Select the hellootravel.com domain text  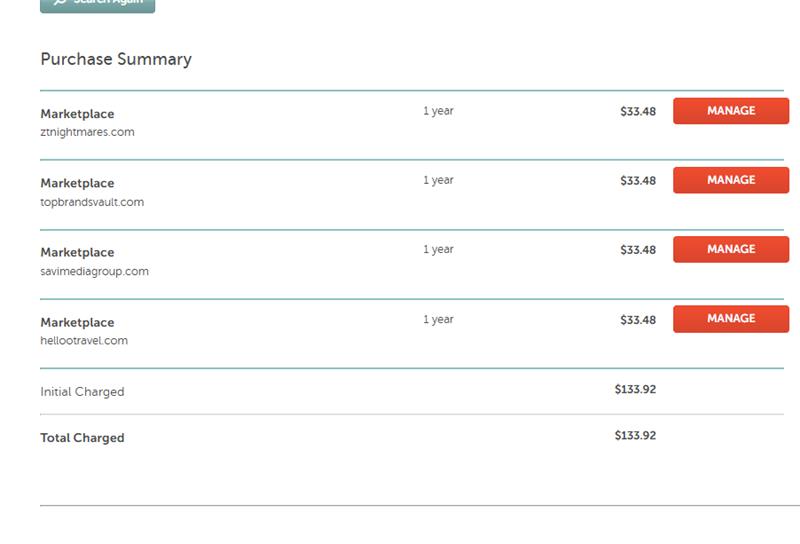84,341
